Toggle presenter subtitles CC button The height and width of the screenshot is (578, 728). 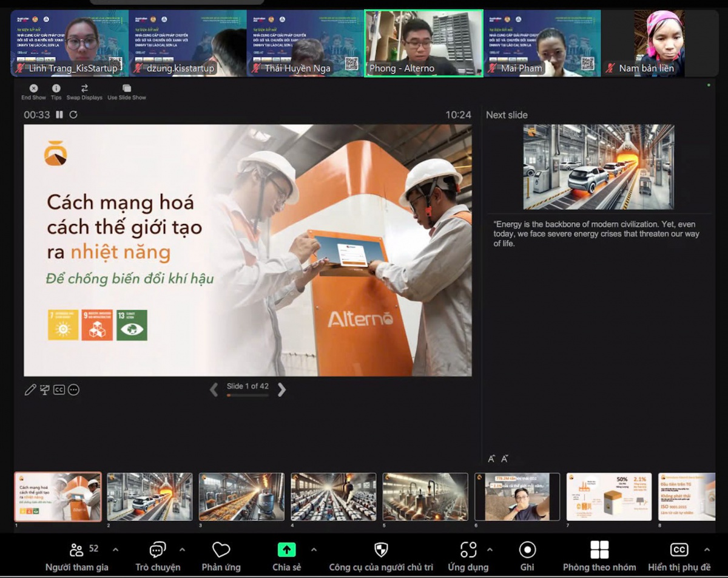(59, 390)
